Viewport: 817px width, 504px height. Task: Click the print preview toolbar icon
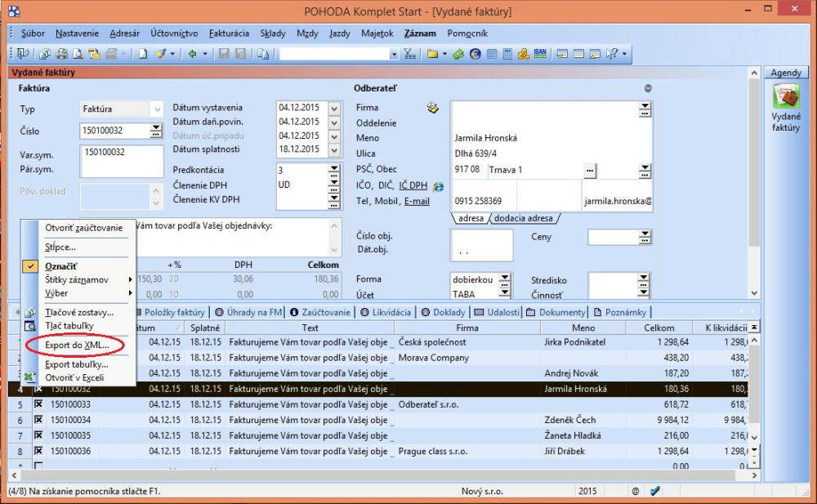coord(78,54)
